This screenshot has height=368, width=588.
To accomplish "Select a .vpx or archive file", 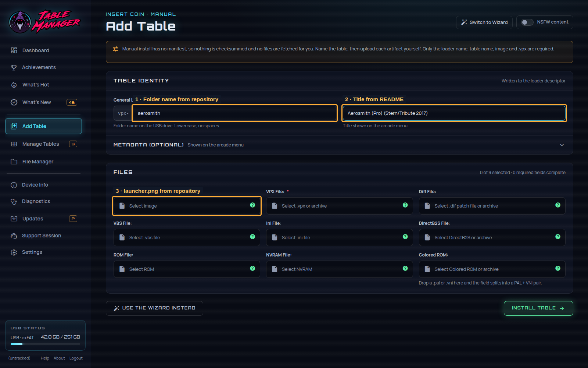I will point(339,206).
